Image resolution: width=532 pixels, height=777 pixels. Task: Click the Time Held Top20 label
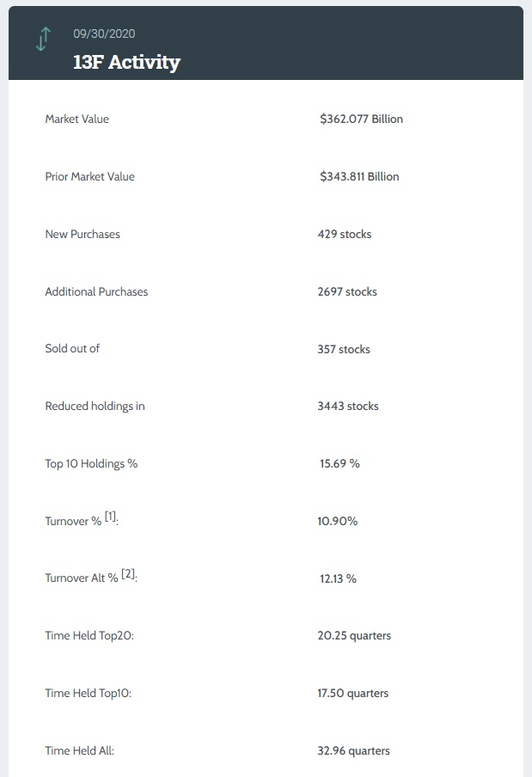point(89,636)
